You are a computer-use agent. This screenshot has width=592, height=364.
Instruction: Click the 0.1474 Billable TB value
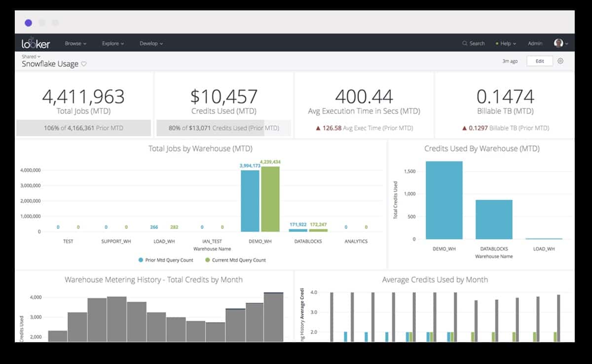505,97
